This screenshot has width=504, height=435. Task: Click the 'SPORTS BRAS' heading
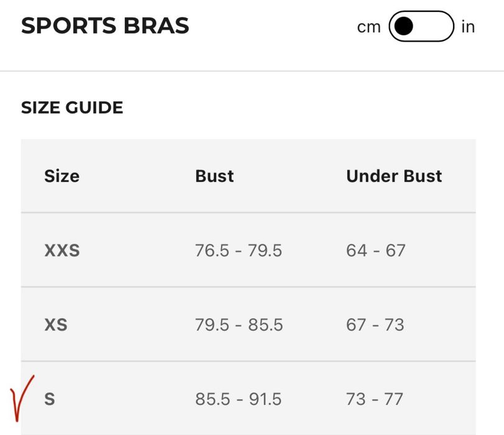[105, 25]
